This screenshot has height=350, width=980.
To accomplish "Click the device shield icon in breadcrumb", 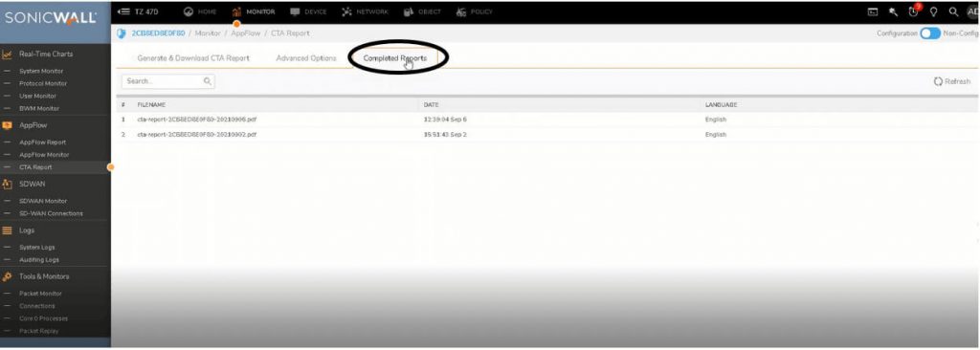I will click(x=122, y=33).
